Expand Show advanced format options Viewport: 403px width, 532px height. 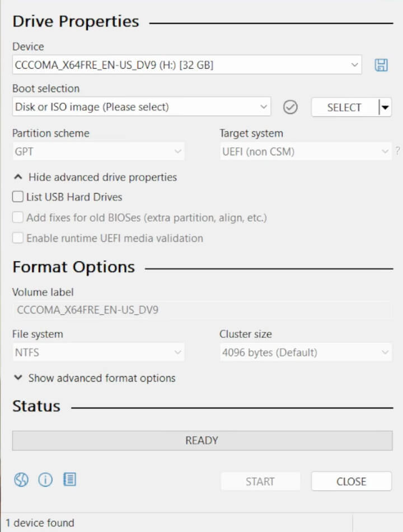tap(94, 378)
